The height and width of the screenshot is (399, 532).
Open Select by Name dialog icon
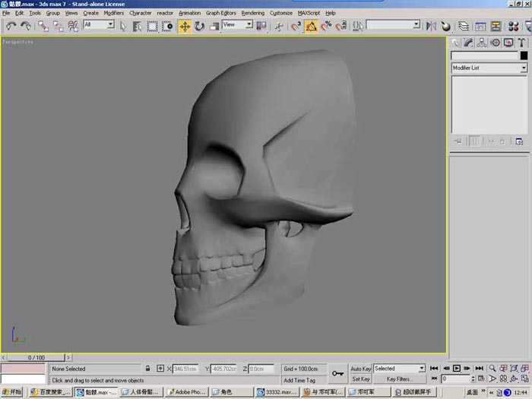pos(137,26)
